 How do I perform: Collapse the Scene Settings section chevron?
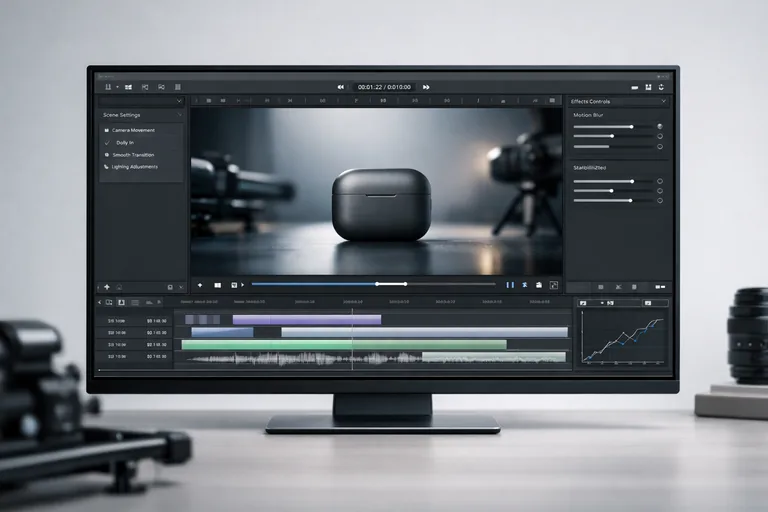(x=179, y=115)
